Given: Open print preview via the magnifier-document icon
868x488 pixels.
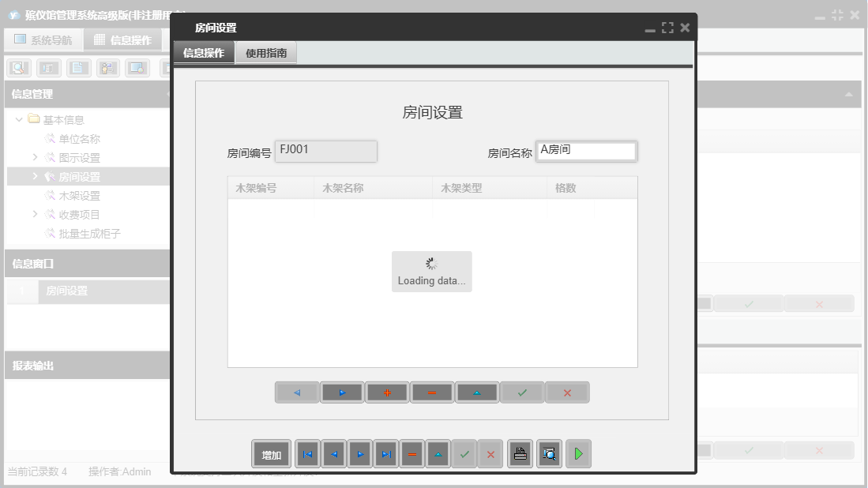Looking at the screenshot, I should point(549,453).
